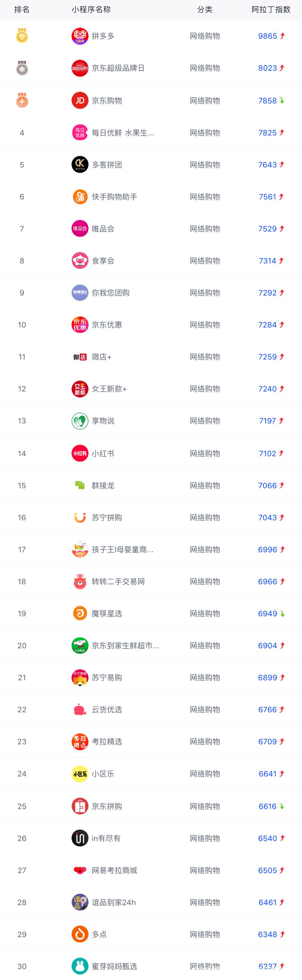Open the in有尽有 black icon
The height and width of the screenshot is (980, 302).
[x=80, y=838]
